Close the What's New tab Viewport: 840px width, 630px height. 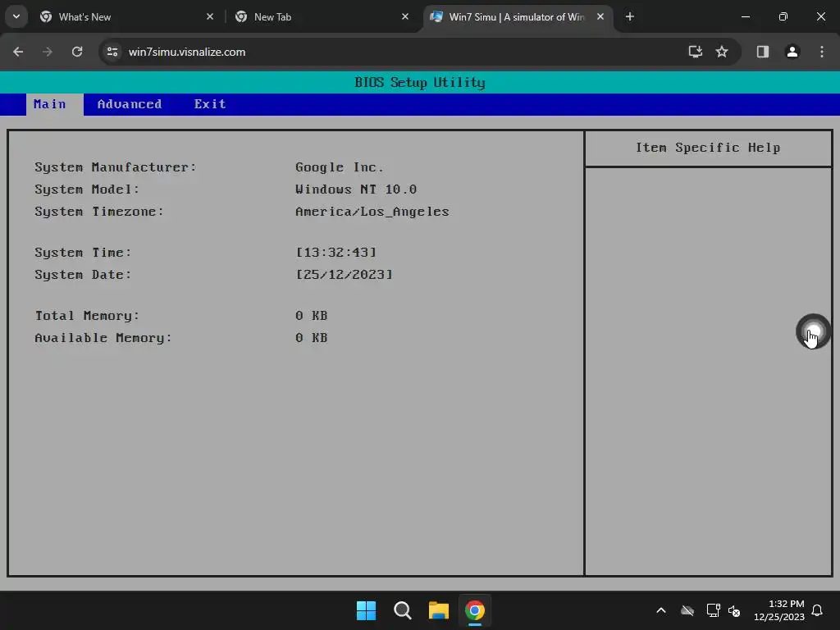click(210, 16)
